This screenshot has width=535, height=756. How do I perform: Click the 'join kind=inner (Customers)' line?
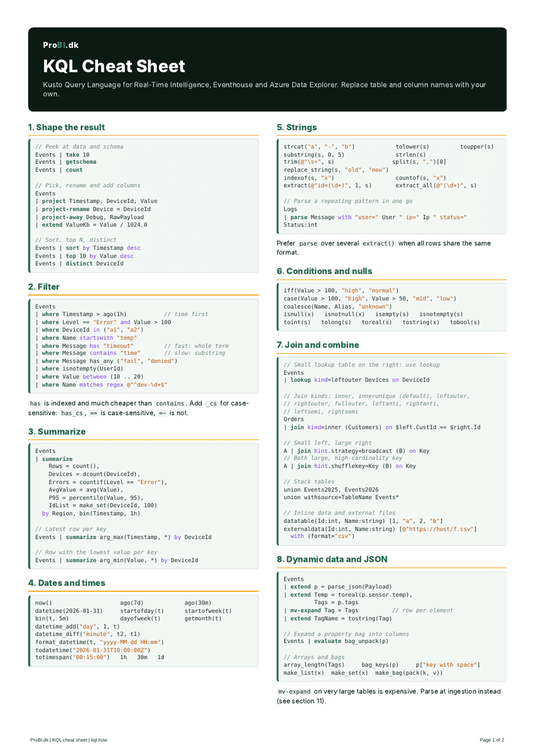click(x=382, y=427)
